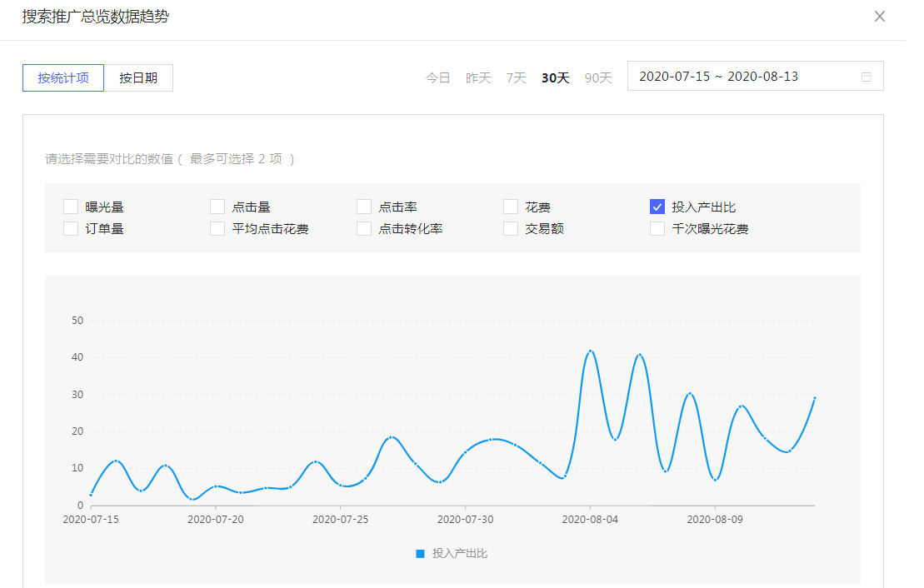Image resolution: width=924 pixels, height=588 pixels.
Task: Select the 昨天 time range
Action: 478,77
